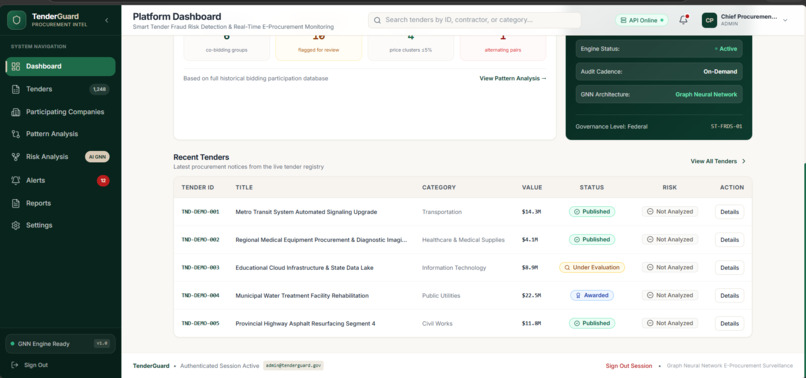Click the Published status of TND-DEMO-001
The height and width of the screenshot is (378, 806).
(x=592, y=211)
